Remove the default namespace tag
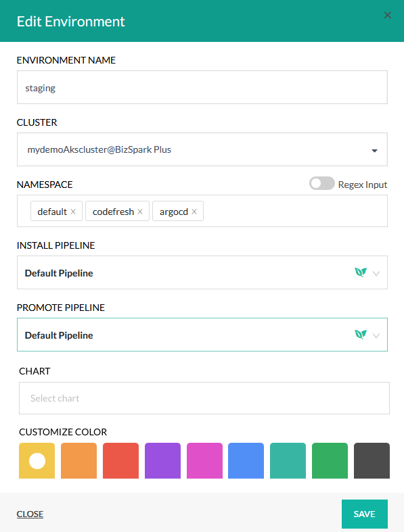Screen dimensions: 404x532 pos(73,212)
